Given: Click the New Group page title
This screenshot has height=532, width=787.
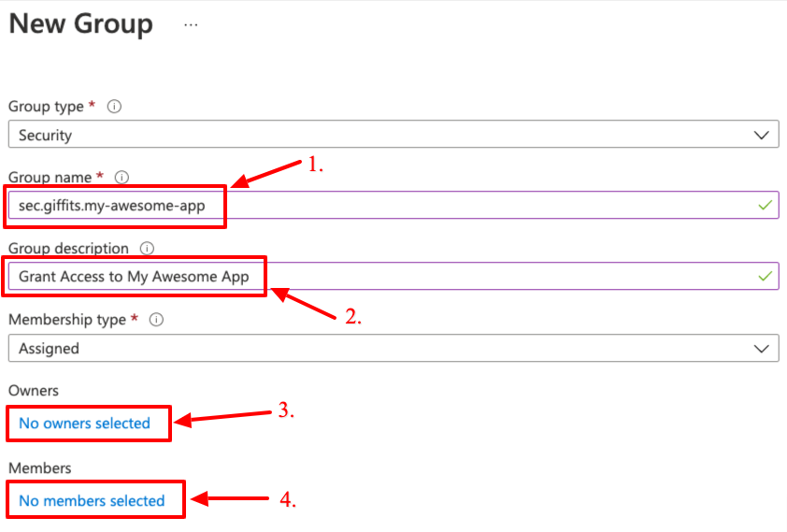Looking at the screenshot, I should [80, 24].
